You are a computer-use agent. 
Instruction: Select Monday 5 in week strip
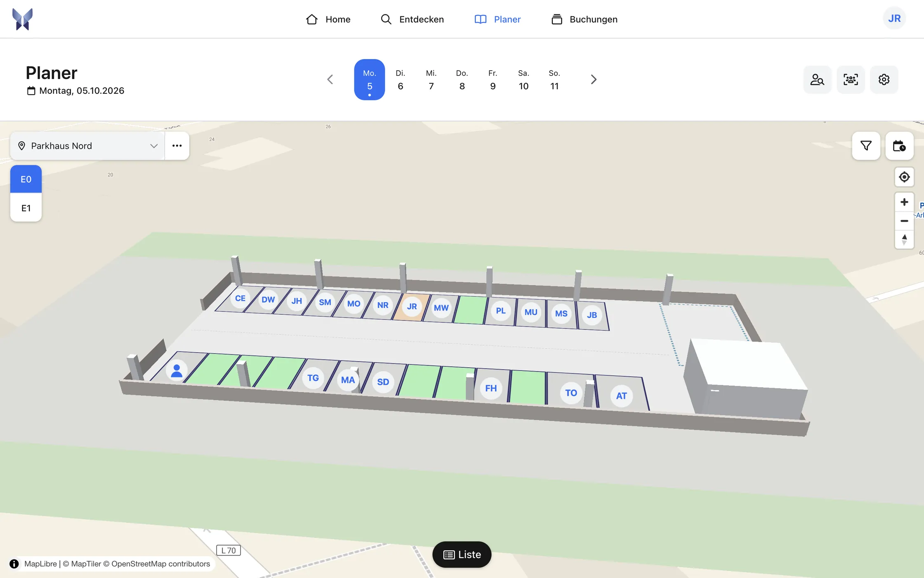tap(370, 79)
